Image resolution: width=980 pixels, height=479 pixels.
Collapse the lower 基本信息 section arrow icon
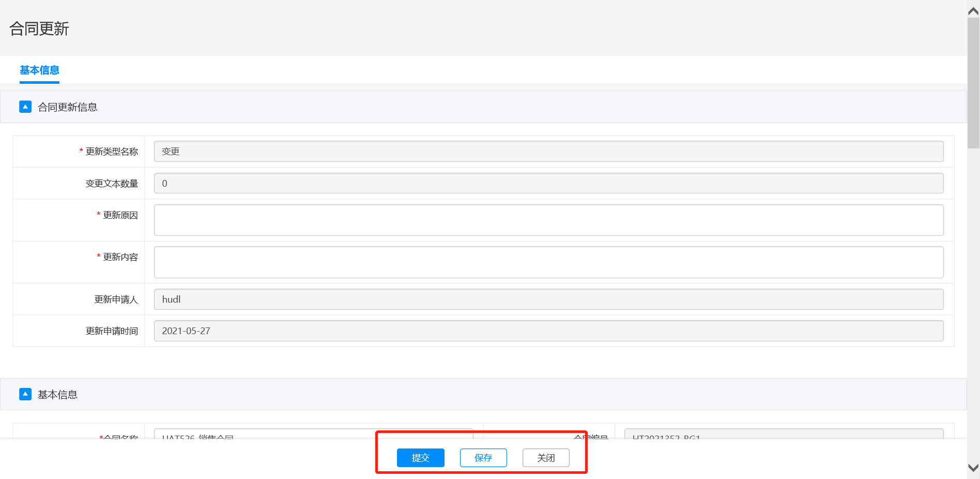[x=25, y=395]
